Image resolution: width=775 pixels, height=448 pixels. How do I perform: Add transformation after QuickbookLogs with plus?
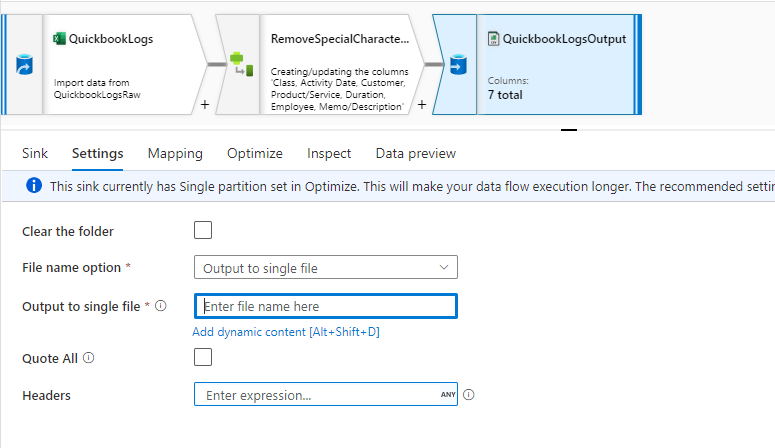(205, 105)
